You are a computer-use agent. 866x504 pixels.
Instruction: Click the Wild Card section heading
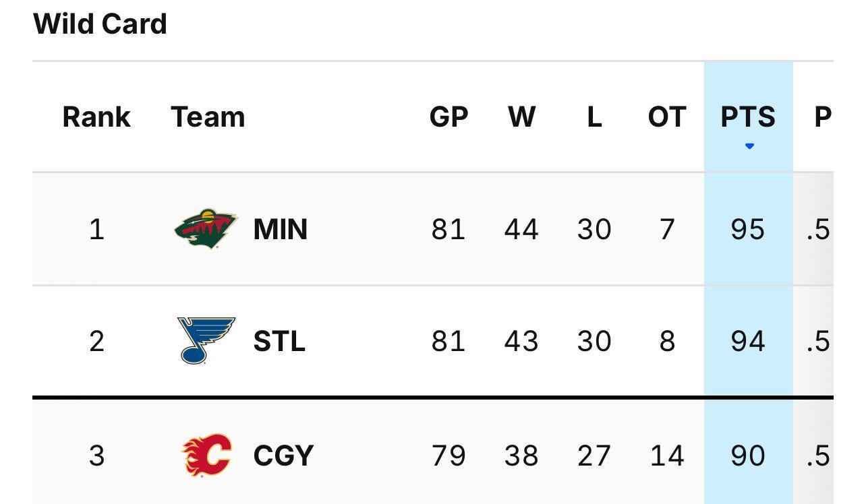click(100, 24)
